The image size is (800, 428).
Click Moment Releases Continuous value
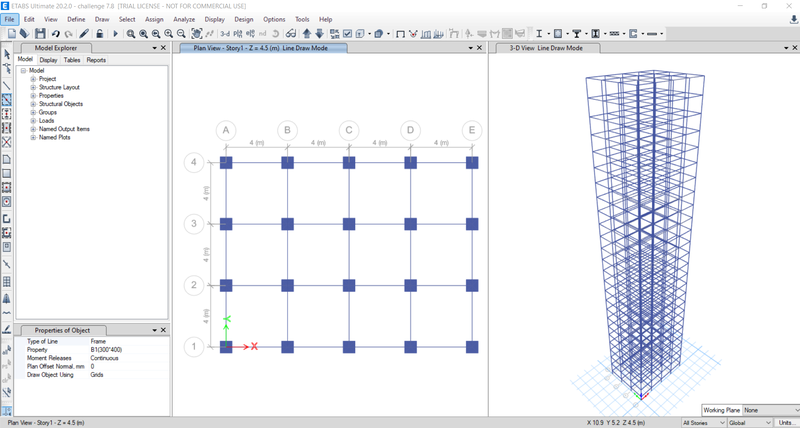click(x=105, y=358)
